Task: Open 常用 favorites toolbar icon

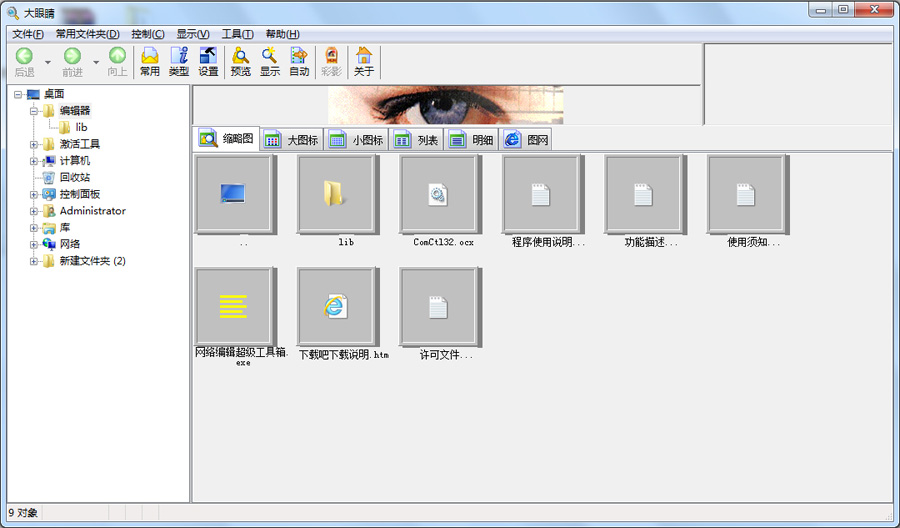Action: tap(150, 57)
